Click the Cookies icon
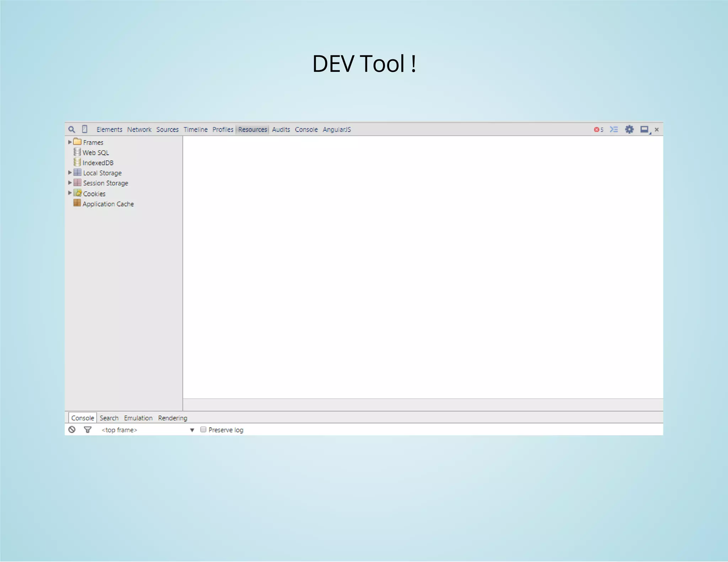The image size is (728, 562). click(77, 193)
